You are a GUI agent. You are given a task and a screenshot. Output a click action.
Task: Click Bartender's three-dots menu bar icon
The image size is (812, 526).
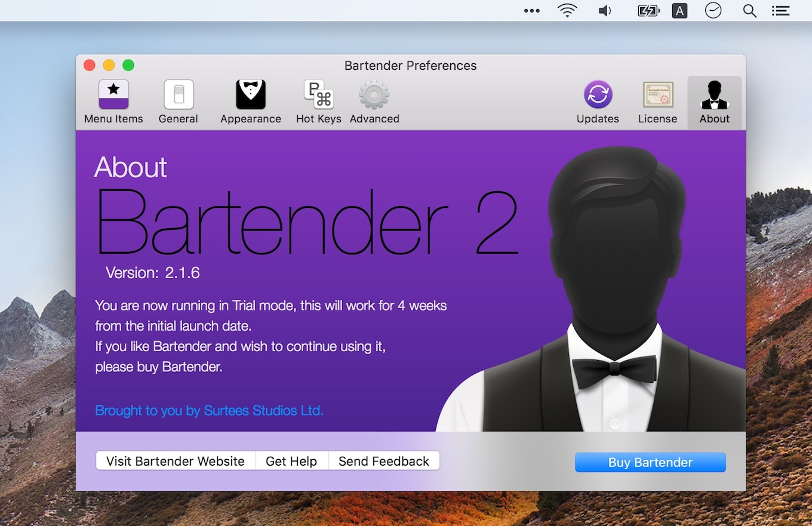coord(531,11)
